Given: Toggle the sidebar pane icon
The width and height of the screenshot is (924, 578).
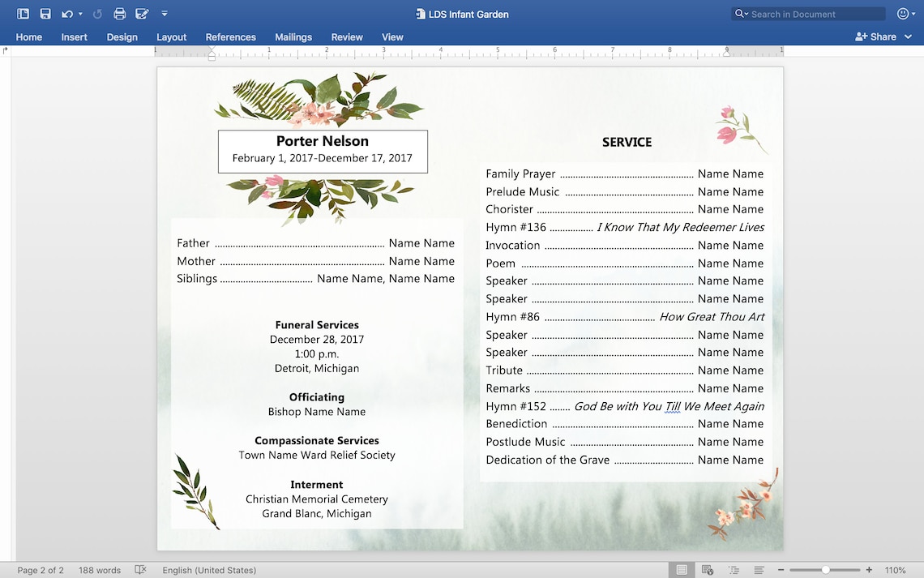Looking at the screenshot, I should [x=23, y=13].
